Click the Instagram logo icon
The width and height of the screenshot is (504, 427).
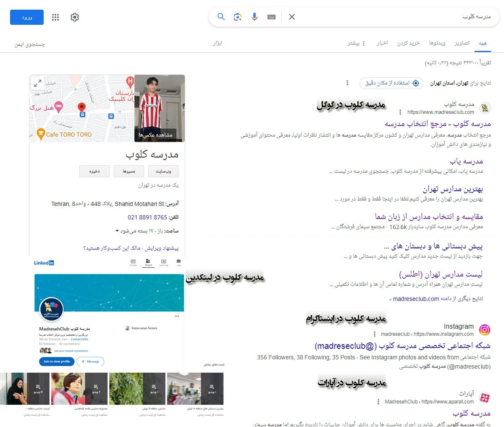tap(485, 330)
